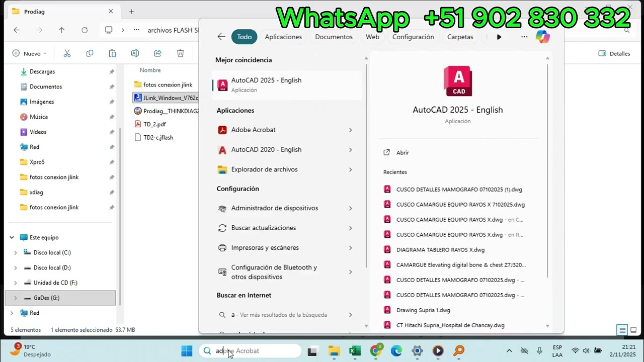Viewport: 644px width, 362px height.
Task: Click the taskbar search input field
Action: [x=250, y=351]
